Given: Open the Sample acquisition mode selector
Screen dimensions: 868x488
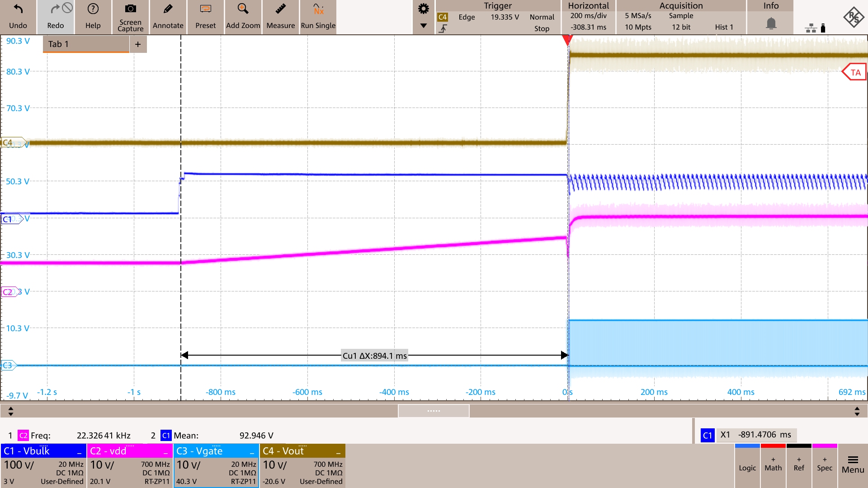Looking at the screenshot, I should point(681,16).
